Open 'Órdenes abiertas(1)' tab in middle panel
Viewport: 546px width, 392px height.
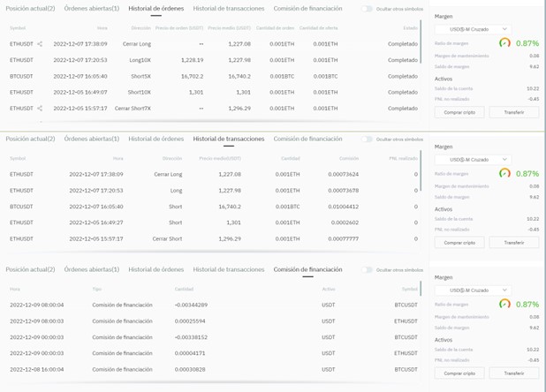coord(92,139)
